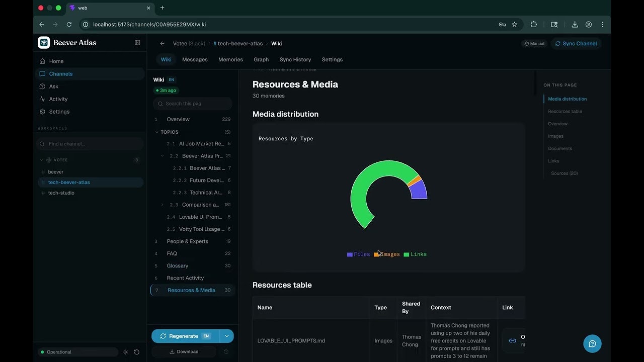Image resolution: width=644 pixels, height=362 pixels.
Task: Collapse the TOPICS section chevron
Action: click(x=157, y=132)
